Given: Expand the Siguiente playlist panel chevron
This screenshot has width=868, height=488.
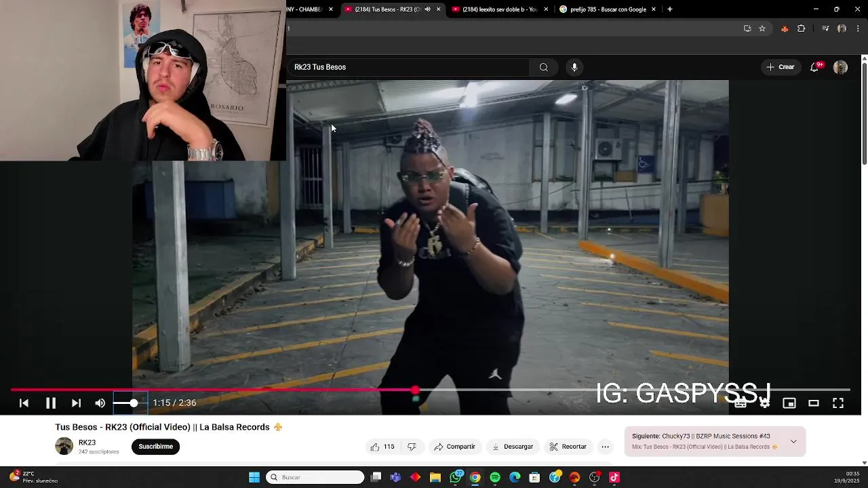Looking at the screenshot, I should click(x=793, y=442).
